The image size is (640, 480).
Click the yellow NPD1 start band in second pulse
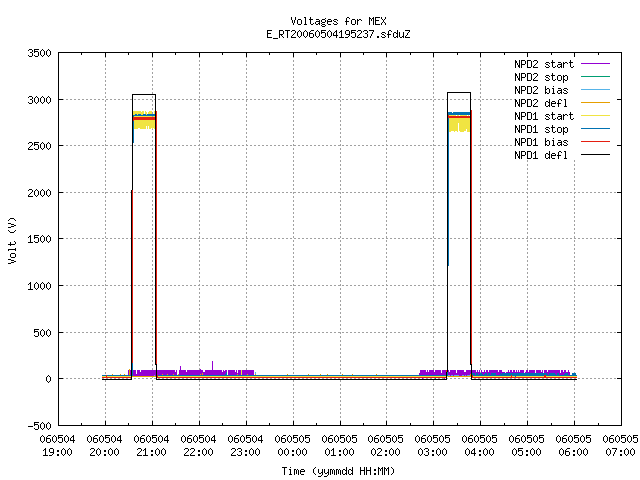coord(459,124)
